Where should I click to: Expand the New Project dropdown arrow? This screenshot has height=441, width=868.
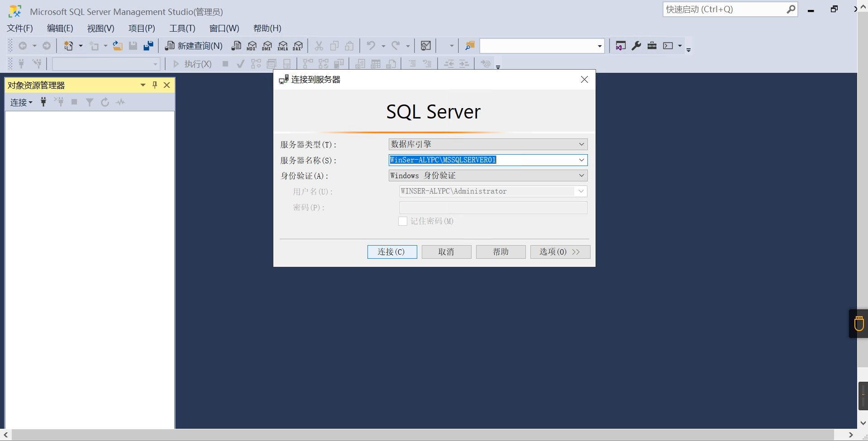point(81,46)
